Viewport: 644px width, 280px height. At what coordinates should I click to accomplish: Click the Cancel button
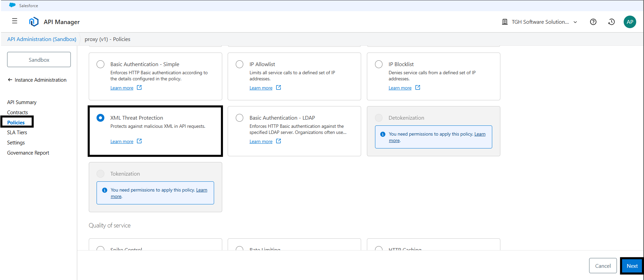(603, 266)
